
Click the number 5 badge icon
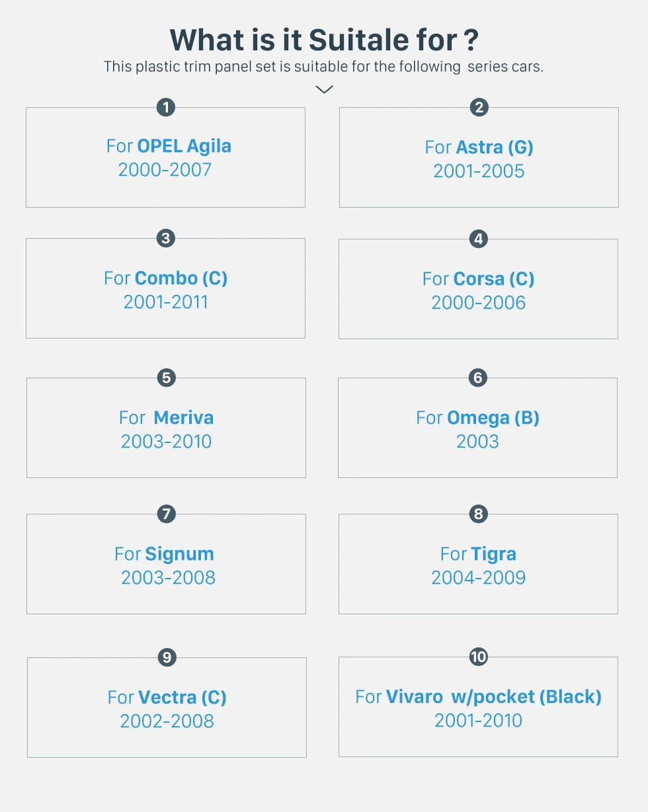pyautogui.click(x=166, y=378)
